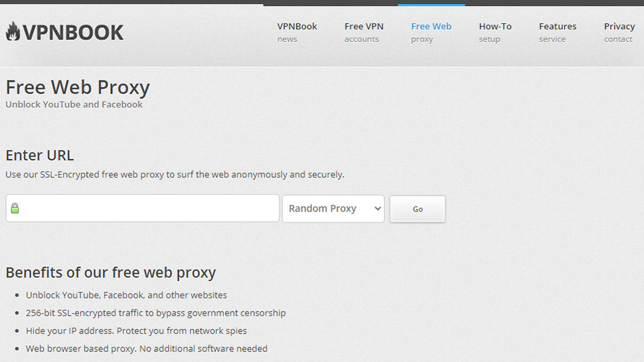Click the green padlock icon in URL field

click(x=15, y=208)
